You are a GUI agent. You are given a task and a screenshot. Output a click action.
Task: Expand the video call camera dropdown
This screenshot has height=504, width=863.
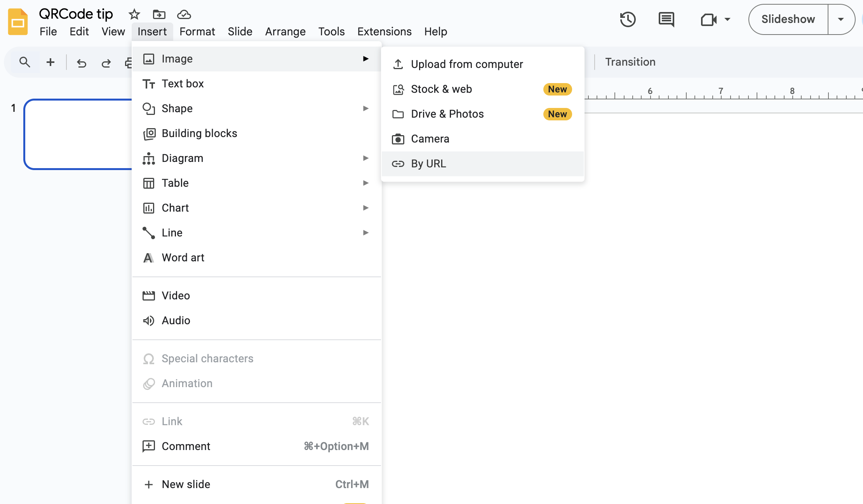pyautogui.click(x=727, y=19)
